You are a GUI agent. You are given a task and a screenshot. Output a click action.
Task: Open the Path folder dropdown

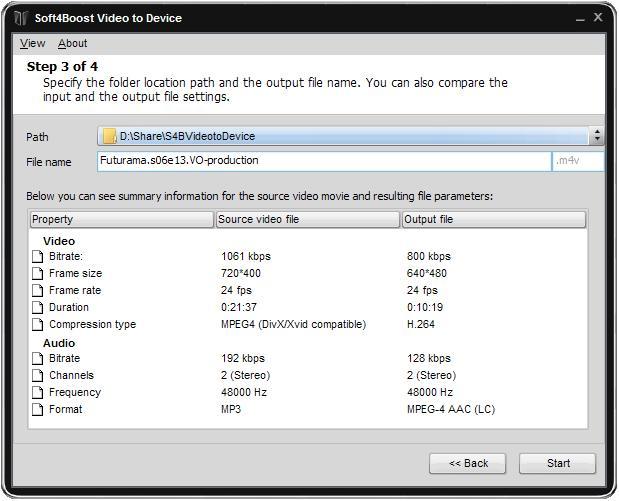(350, 136)
